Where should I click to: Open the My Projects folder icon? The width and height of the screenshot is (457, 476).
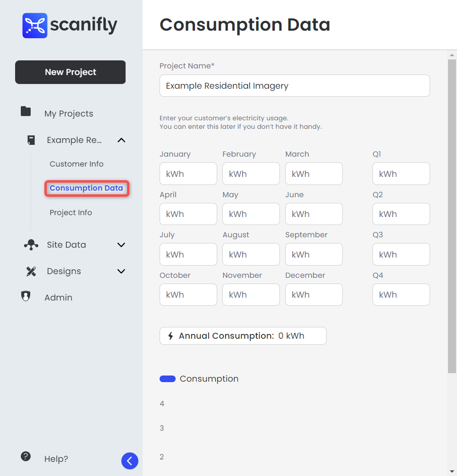pos(26,111)
